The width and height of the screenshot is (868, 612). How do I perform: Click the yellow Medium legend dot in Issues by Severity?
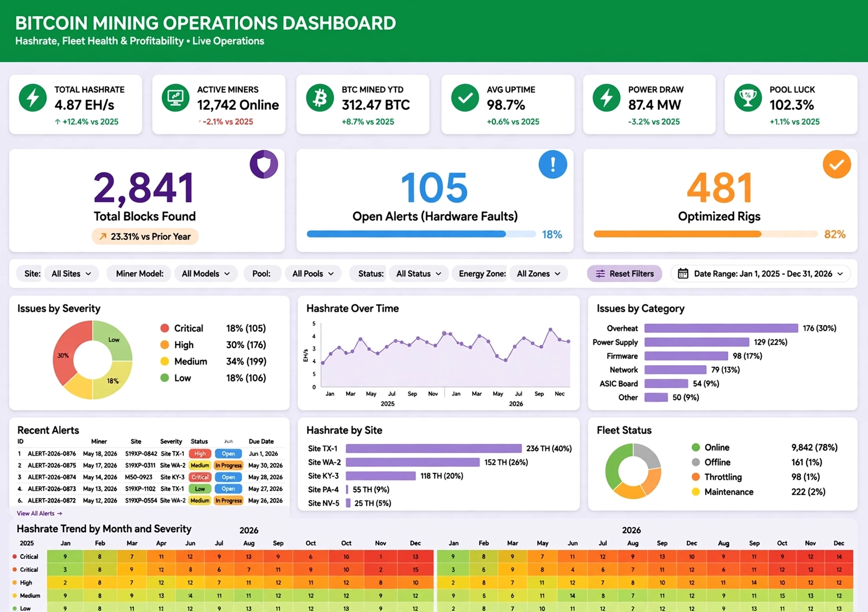tap(165, 361)
